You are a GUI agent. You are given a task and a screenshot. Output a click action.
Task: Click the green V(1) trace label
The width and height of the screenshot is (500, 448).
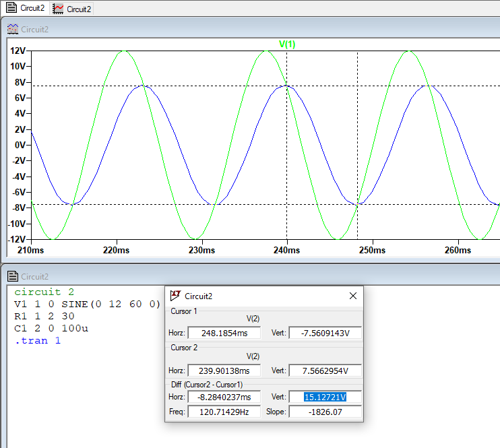coord(287,44)
